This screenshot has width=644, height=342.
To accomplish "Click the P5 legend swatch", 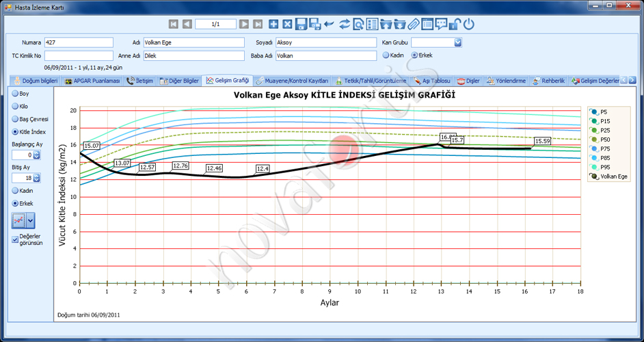I will pyautogui.click(x=594, y=111).
